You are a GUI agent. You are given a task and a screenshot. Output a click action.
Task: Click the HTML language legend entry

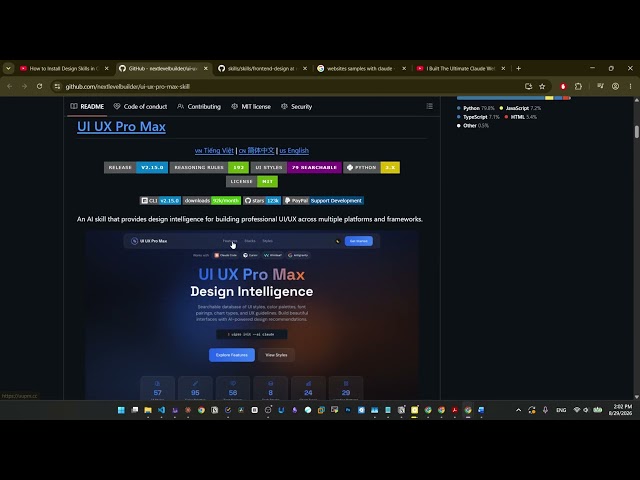[x=520, y=117]
